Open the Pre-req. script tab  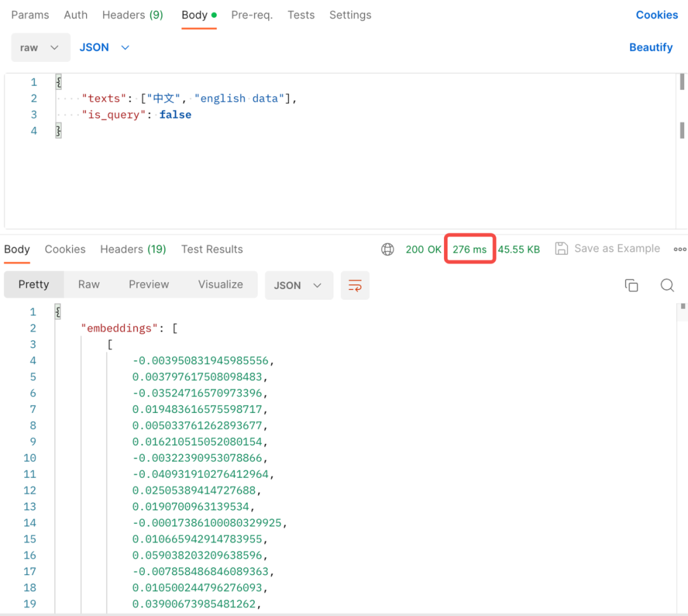[x=252, y=15]
